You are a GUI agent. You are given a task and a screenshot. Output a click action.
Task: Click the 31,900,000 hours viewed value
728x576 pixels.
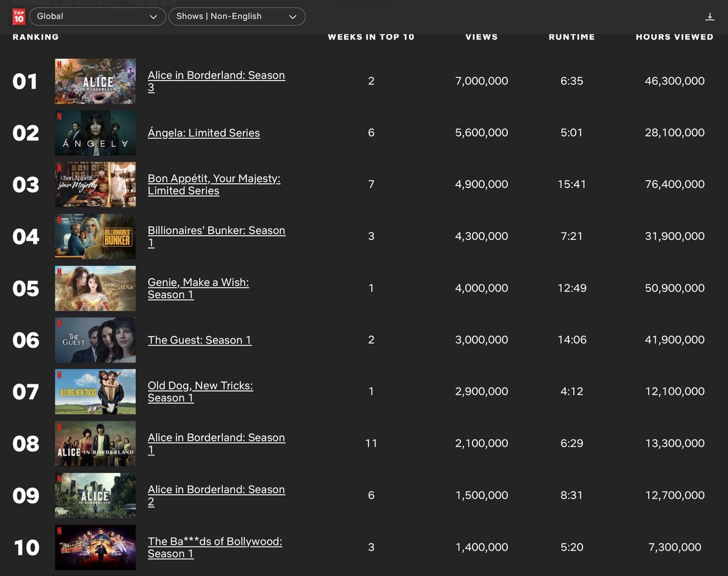(x=675, y=236)
